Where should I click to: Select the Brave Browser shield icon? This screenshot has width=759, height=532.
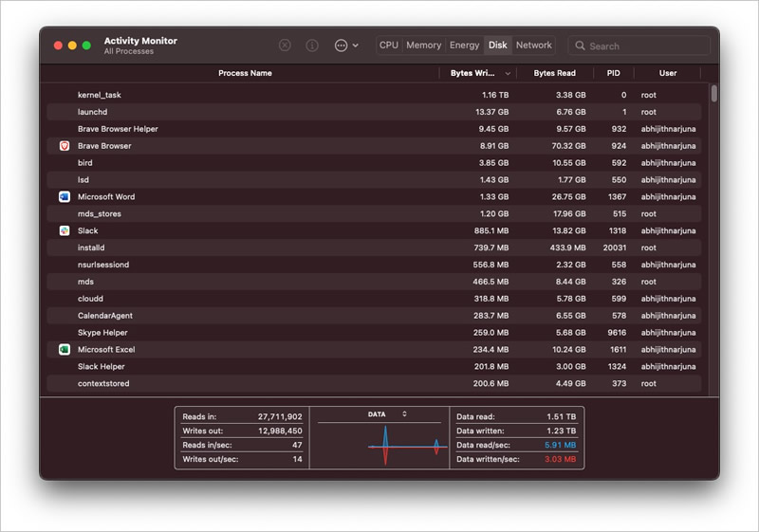[x=65, y=146]
